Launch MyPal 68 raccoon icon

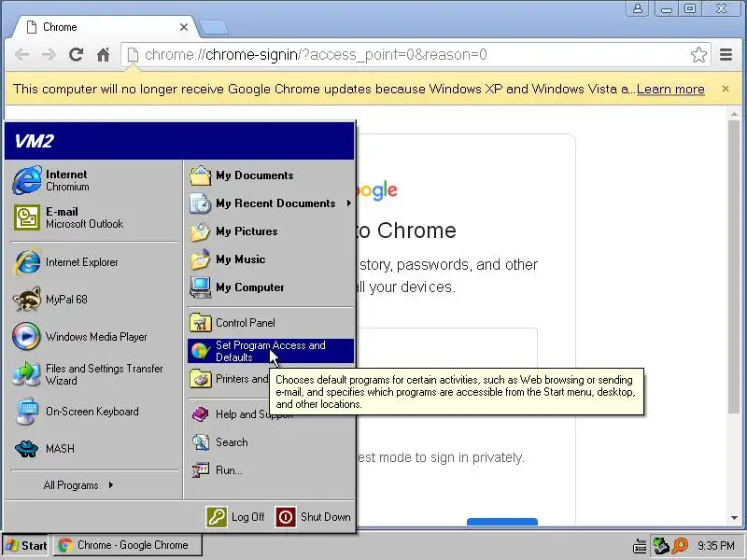pyautogui.click(x=94, y=300)
